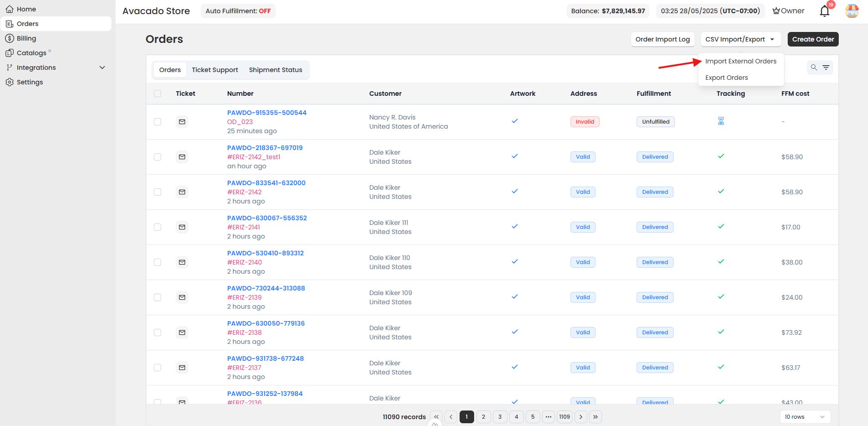Open order link PAWDO-833541-632000
This screenshot has width=868, height=426.
267,183
